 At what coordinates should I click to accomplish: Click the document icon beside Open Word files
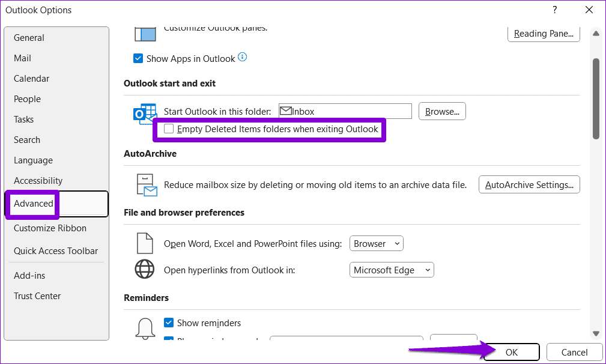145,243
